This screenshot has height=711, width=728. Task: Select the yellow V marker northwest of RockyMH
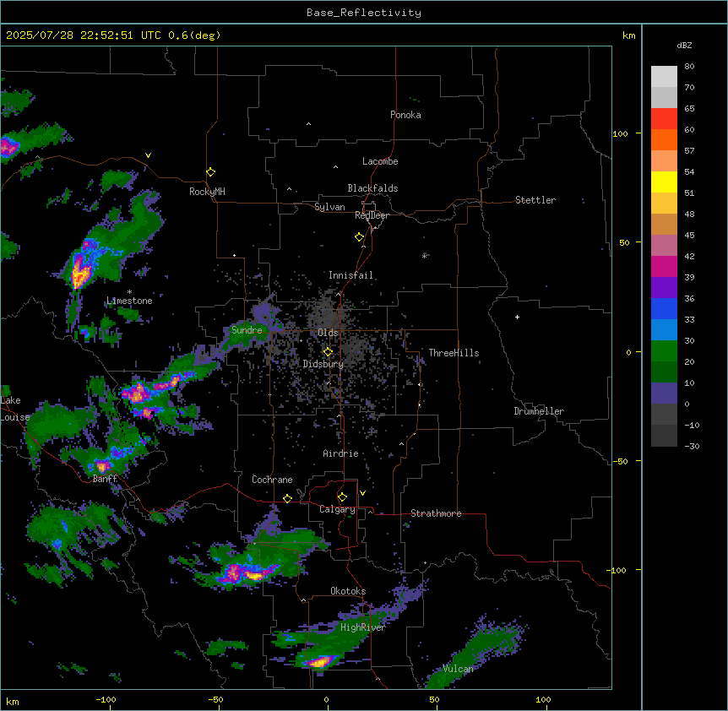148,155
